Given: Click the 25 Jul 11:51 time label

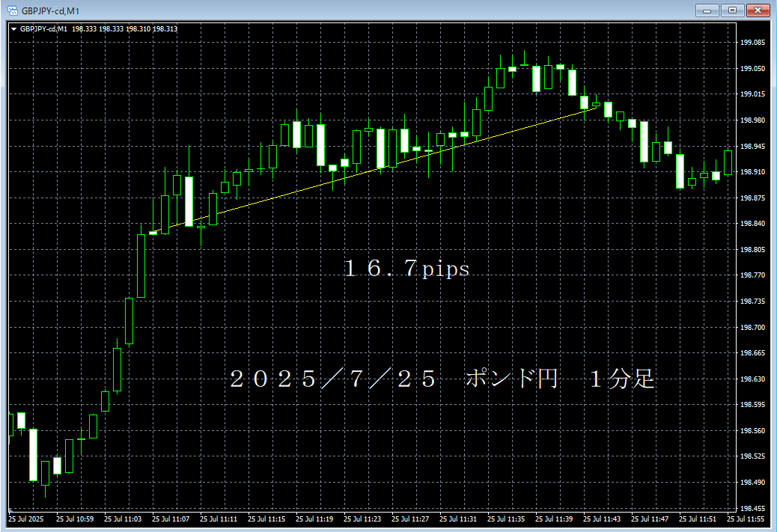Looking at the screenshot, I should [x=698, y=519].
